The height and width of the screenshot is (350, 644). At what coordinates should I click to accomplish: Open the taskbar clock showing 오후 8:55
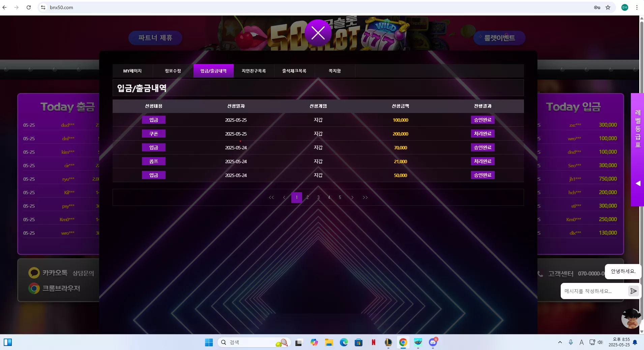click(619, 342)
